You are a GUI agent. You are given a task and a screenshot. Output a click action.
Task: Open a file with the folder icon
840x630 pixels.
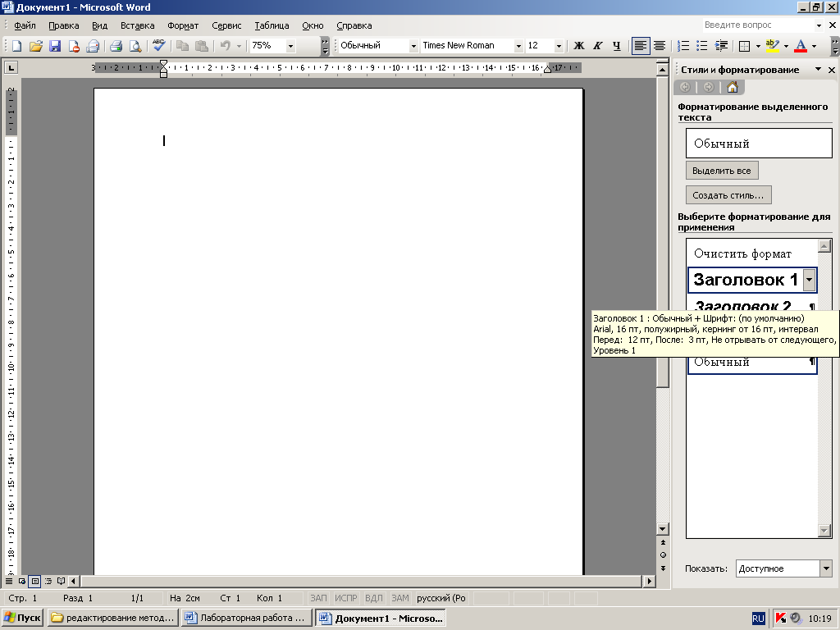tap(36, 46)
